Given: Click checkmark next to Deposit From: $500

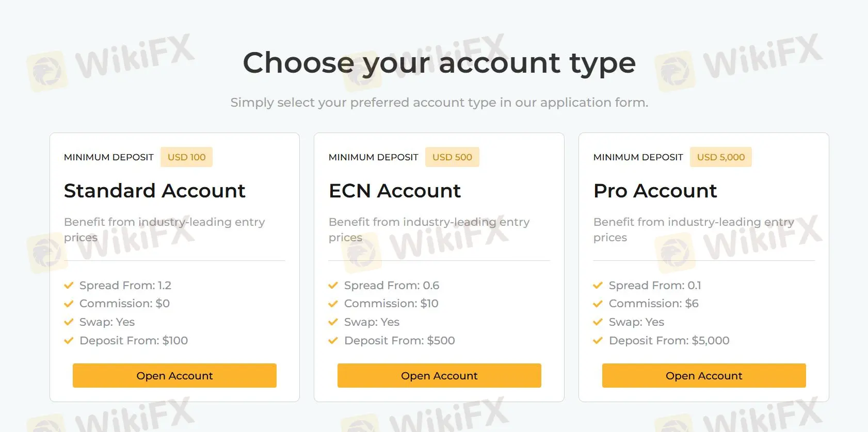Looking at the screenshot, I should [333, 341].
